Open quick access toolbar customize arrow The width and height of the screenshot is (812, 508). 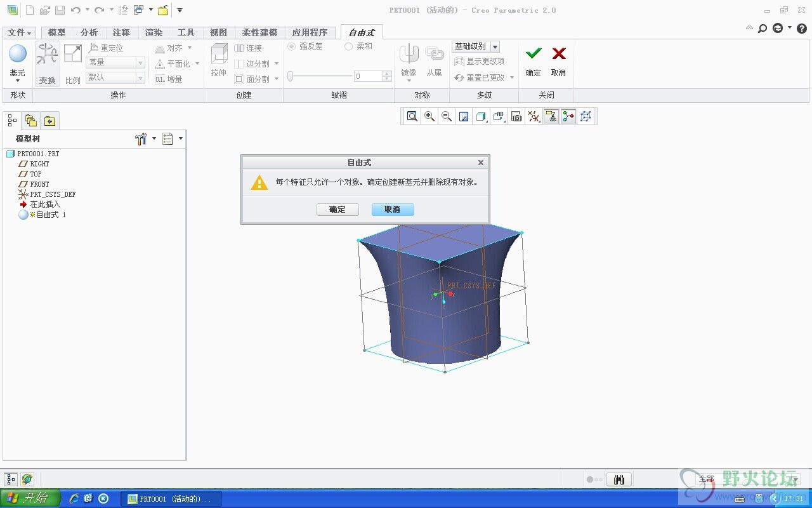(180, 10)
